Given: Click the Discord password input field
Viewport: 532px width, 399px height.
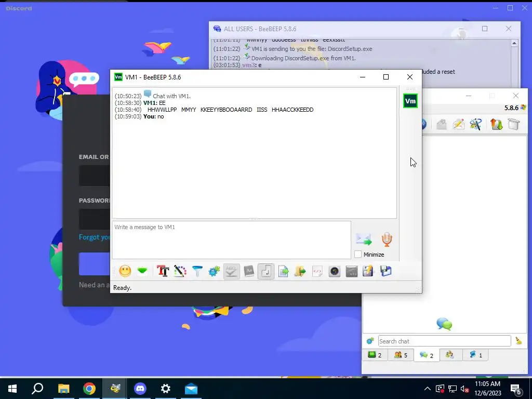Looking at the screenshot, I should (x=95, y=219).
